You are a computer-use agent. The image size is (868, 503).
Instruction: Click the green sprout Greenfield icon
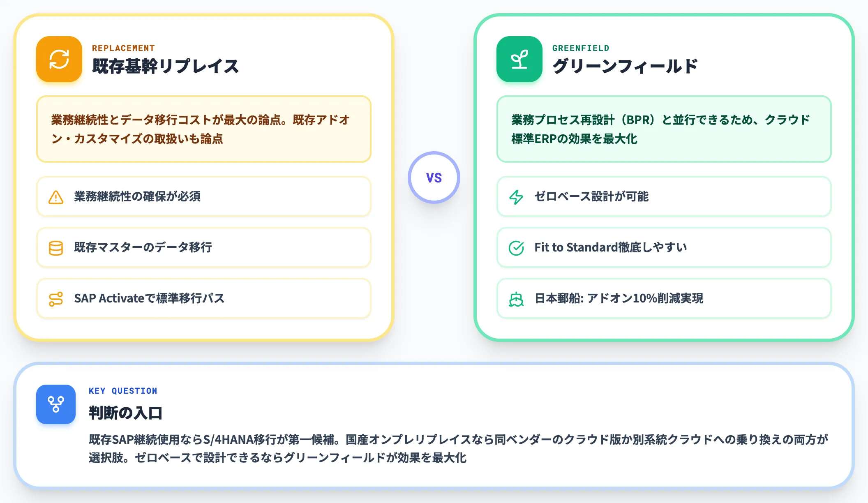point(519,59)
